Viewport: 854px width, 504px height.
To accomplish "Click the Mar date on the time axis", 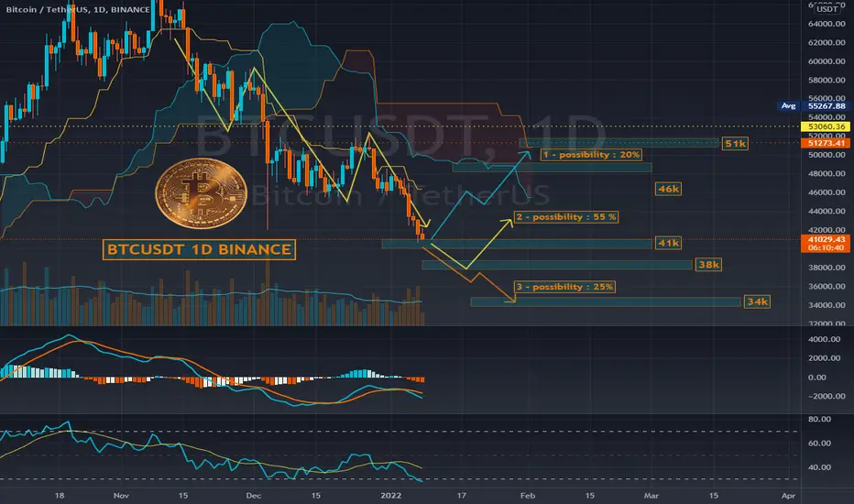I will pos(651,495).
